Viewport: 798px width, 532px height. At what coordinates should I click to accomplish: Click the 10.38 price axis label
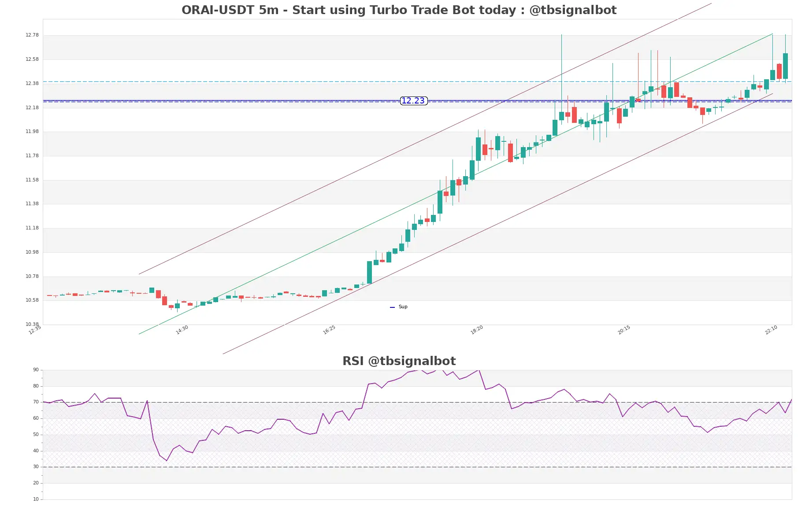point(32,325)
